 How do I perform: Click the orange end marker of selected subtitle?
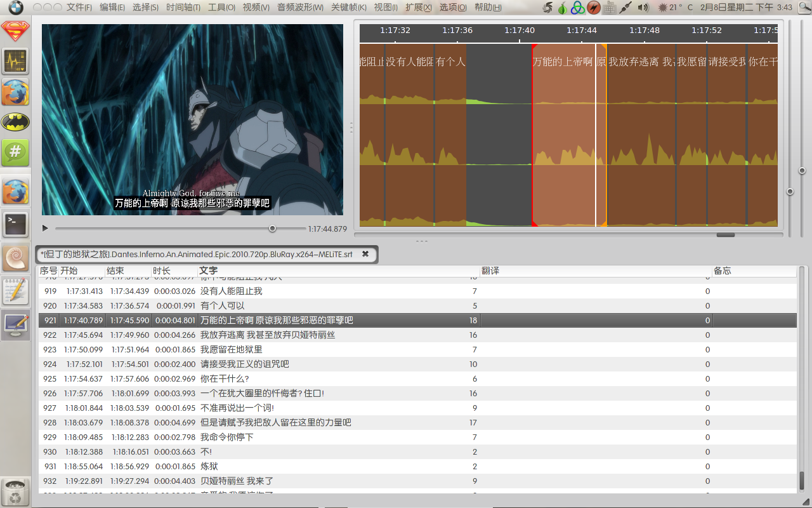pos(605,135)
